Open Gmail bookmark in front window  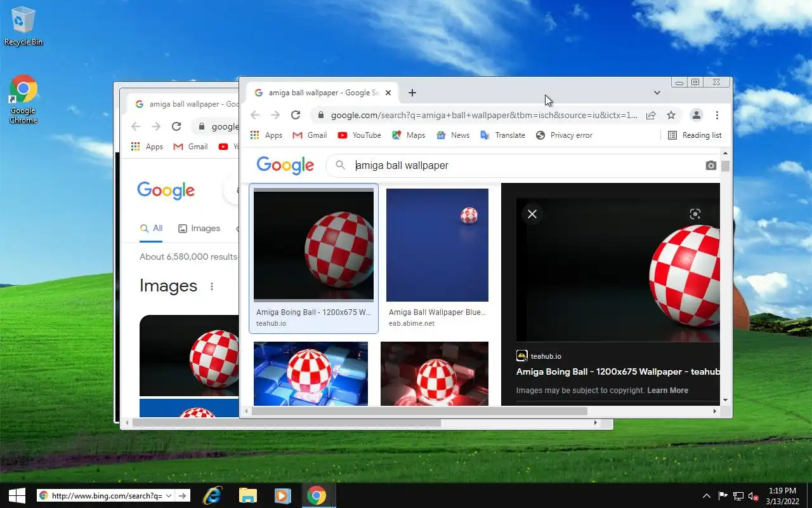click(x=310, y=135)
